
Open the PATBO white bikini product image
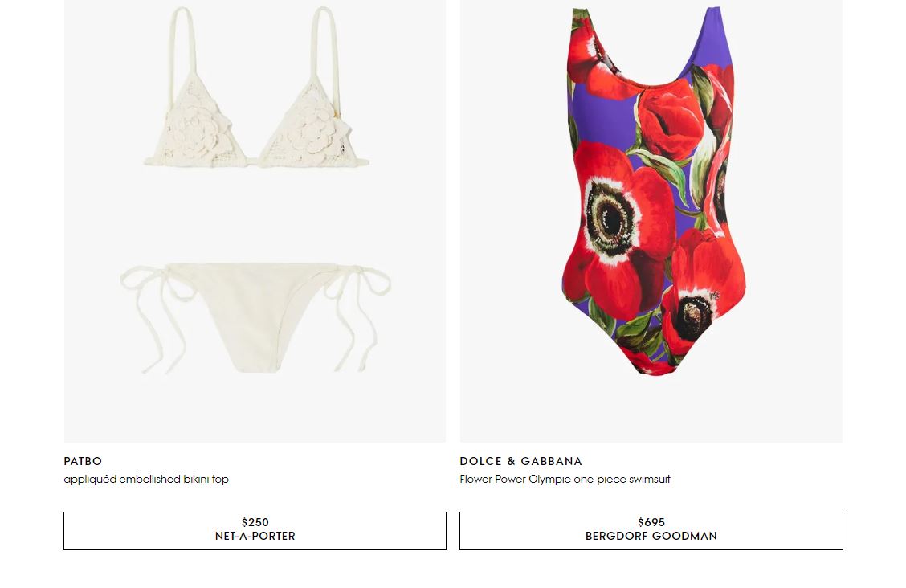255,221
